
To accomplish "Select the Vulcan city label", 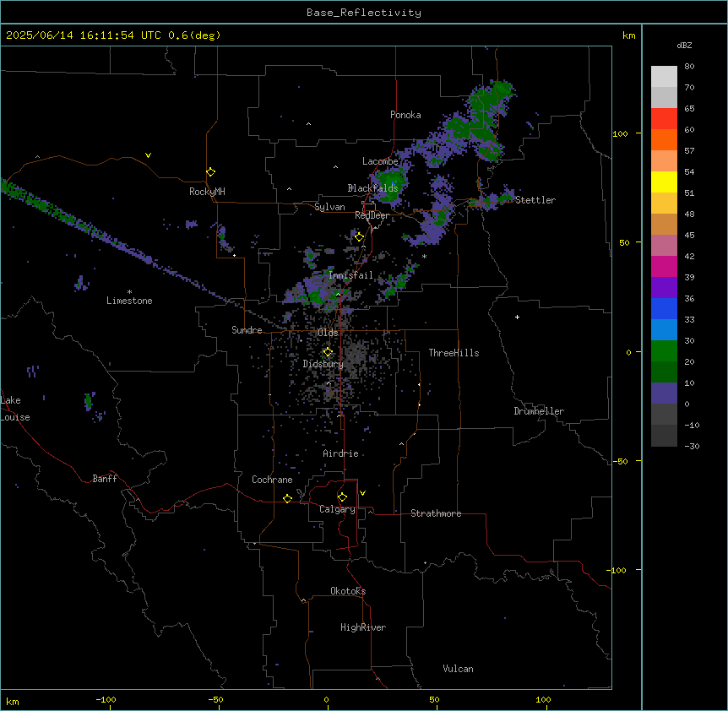I will (x=458, y=669).
